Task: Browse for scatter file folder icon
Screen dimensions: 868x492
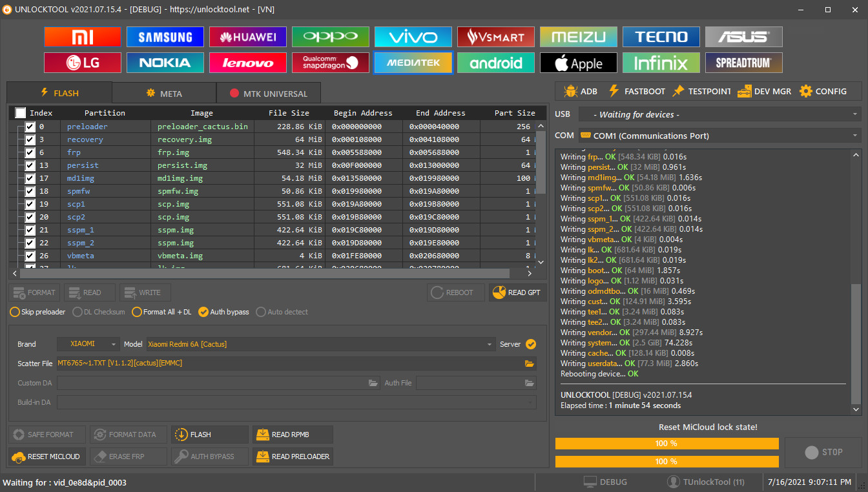Action: [x=530, y=364]
